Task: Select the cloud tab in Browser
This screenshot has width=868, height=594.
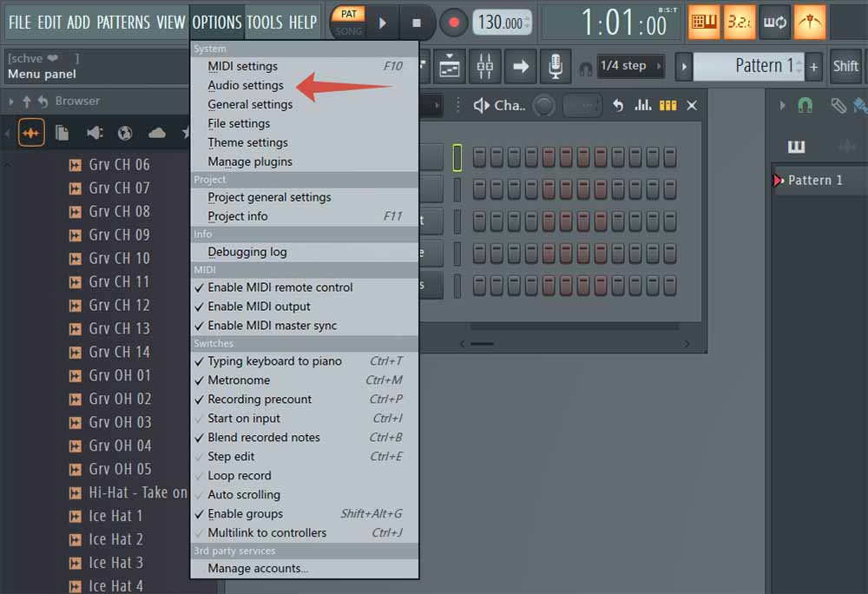Action: (x=157, y=133)
